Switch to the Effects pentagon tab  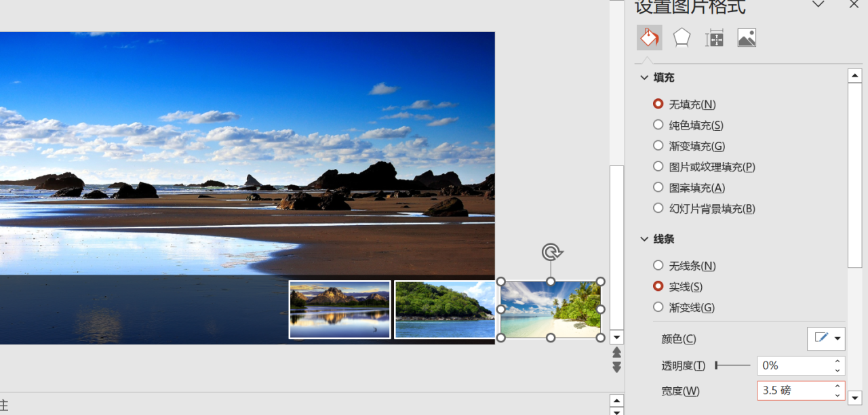[682, 38]
